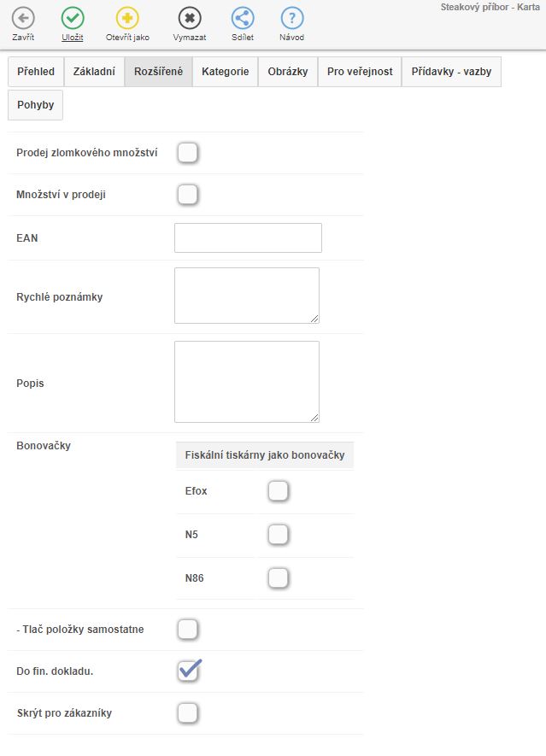
Task: Click the Sdílet share icon
Action: pos(243,18)
